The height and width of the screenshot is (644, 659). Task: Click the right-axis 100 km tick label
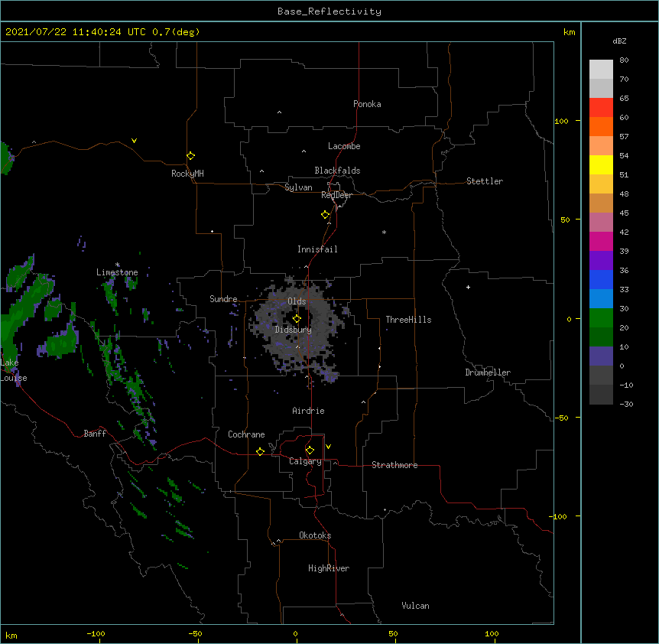[561, 121]
